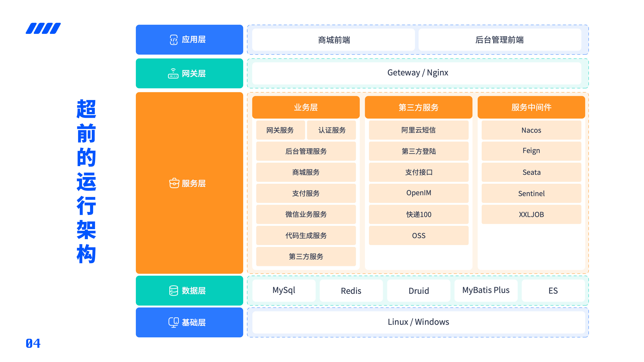Click the 认证服务 cell
This screenshot has width=644, height=362.
(331, 130)
